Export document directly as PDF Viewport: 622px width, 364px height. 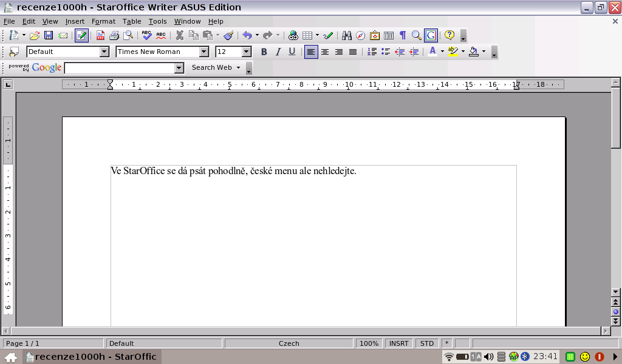101,35
